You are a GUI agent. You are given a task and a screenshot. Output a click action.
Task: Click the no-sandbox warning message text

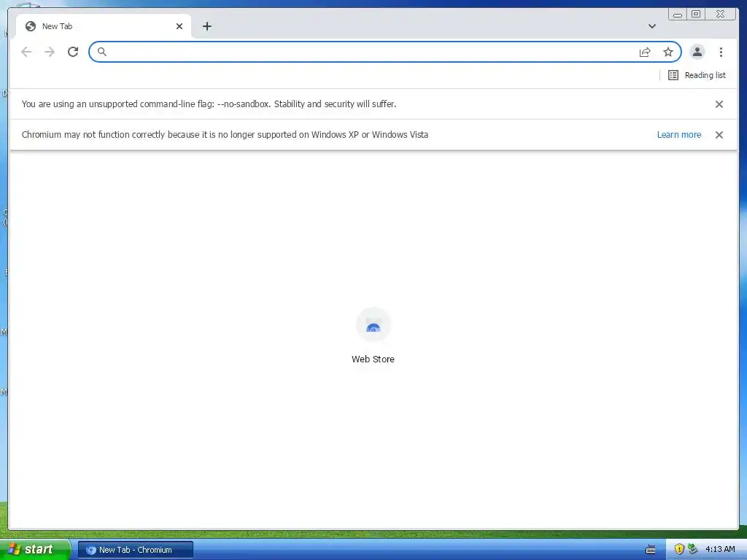(209, 104)
